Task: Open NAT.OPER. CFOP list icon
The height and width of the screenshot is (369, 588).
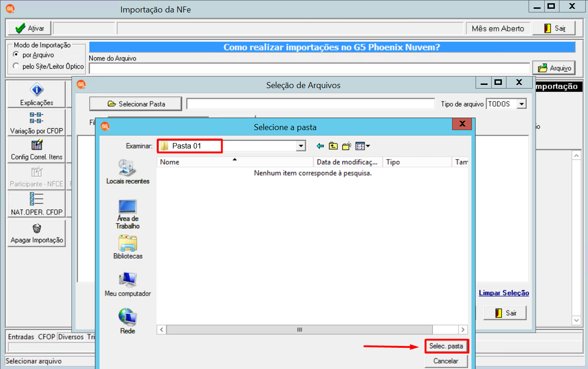Action: pyautogui.click(x=36, y=199)
